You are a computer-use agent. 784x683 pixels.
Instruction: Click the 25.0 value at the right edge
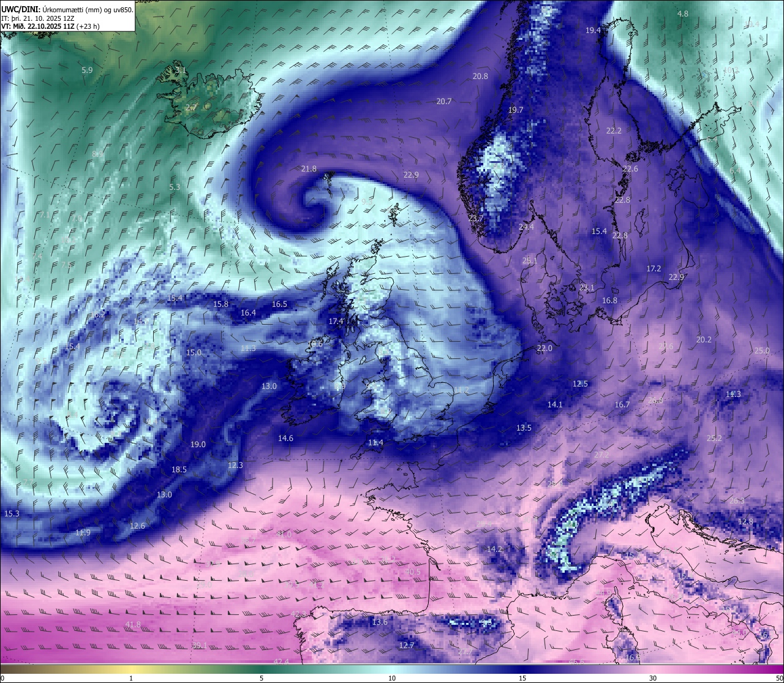pyautogui.click(x=762, y=350)
